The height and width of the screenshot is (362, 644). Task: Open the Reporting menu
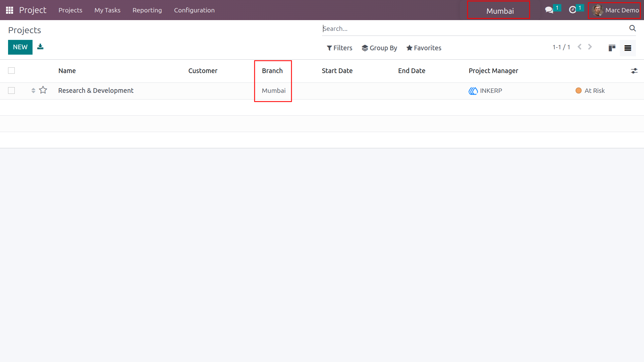147,10
